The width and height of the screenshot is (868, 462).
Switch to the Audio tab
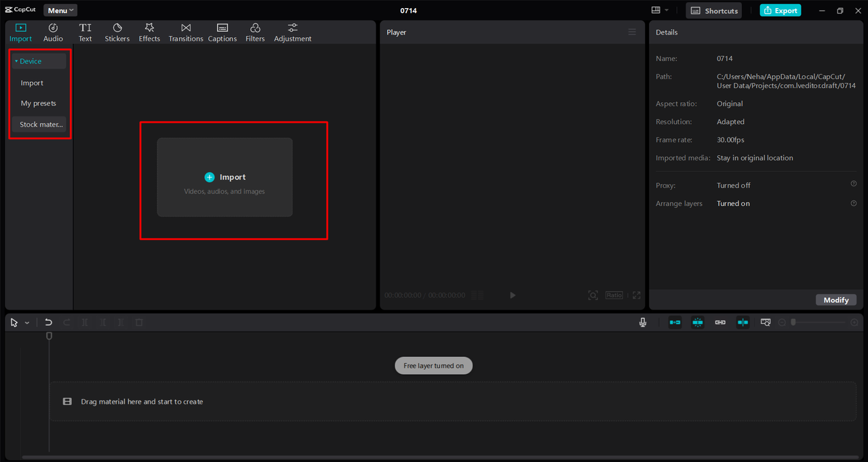coord(53,33)
